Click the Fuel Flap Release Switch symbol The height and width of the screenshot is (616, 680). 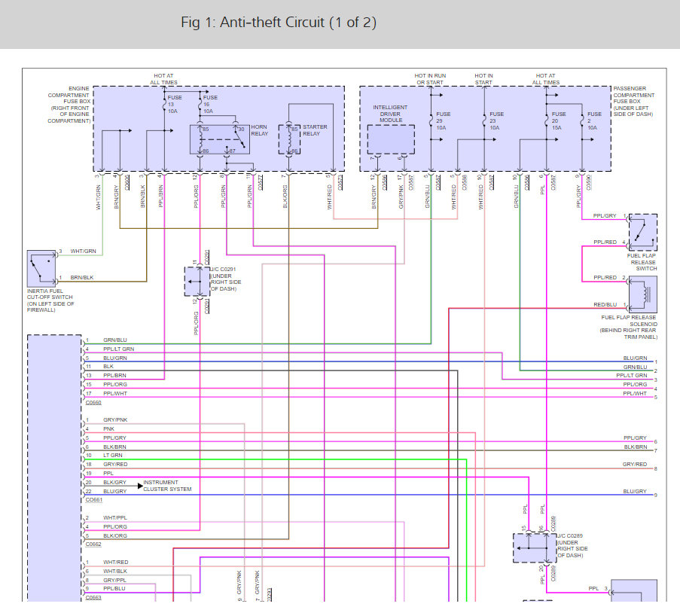(x=642, y=232)
